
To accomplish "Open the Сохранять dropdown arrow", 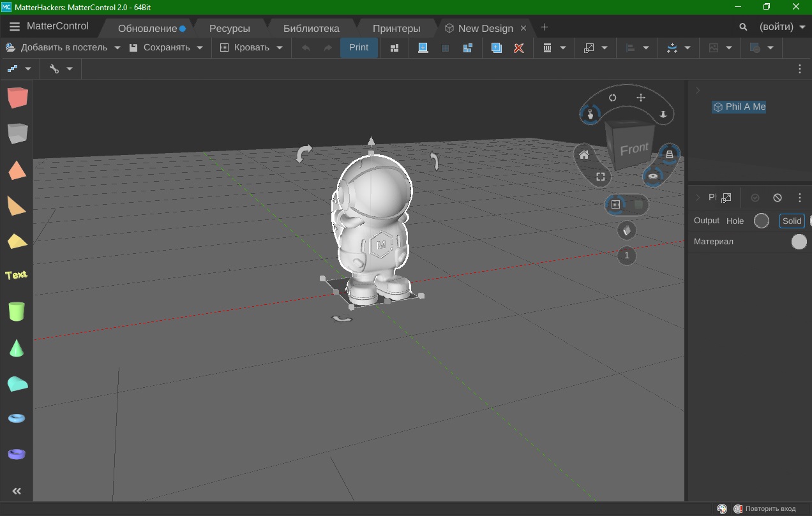I will [200, 48].
